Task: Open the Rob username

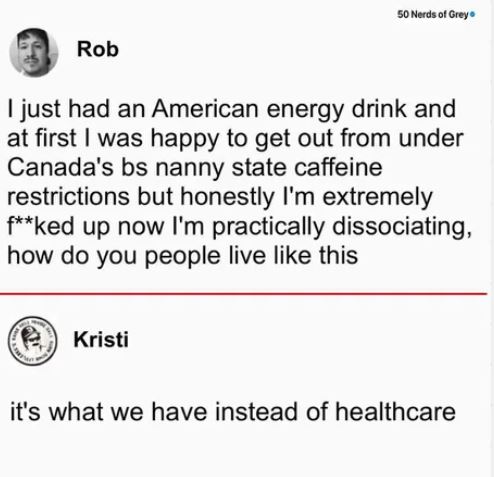Action: point(98,49)
